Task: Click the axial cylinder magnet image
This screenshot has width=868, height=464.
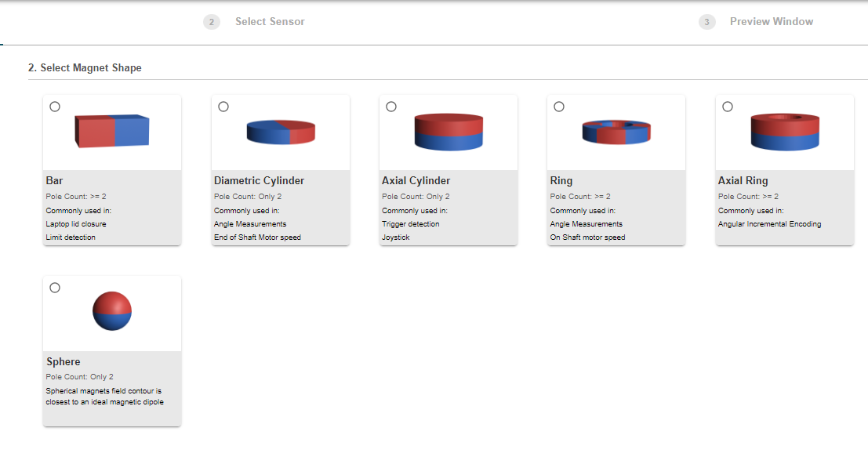Action: pyautogui.click(x=449, y=132)
